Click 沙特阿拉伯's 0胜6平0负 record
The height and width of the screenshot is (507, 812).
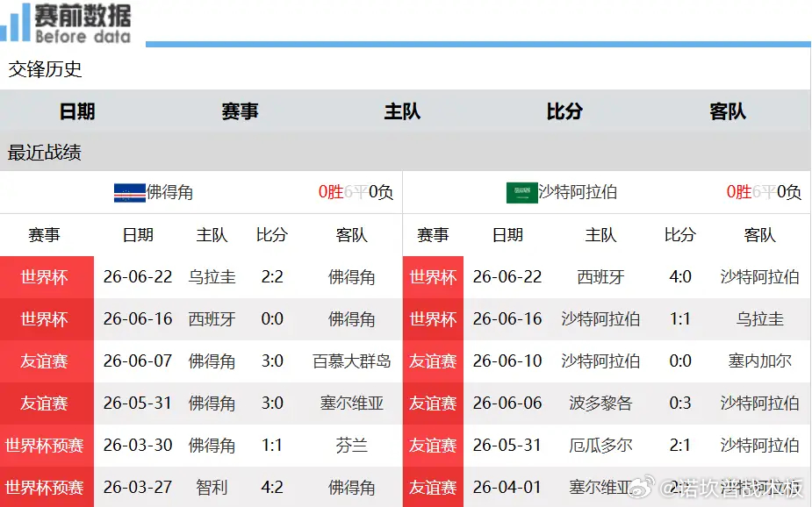(x=764, y=192)
